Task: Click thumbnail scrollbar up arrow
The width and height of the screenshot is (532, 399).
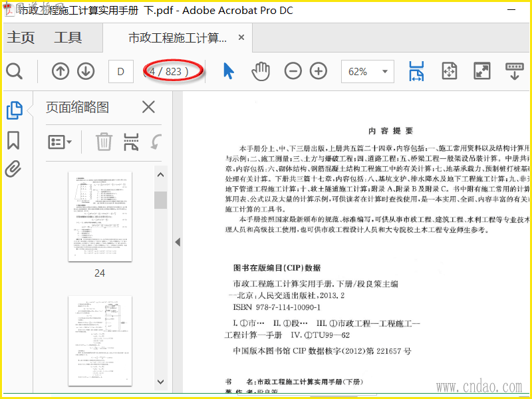Action: (160, 175)
